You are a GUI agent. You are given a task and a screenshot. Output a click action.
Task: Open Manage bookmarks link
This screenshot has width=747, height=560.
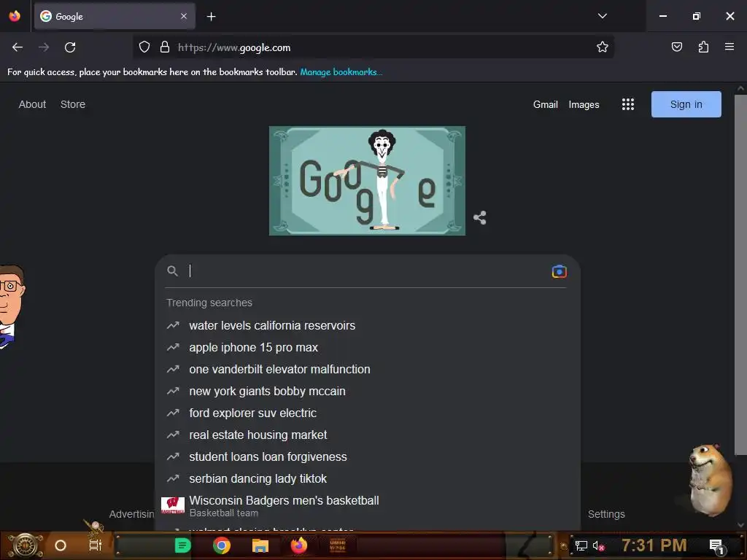(x=341, y=72)
